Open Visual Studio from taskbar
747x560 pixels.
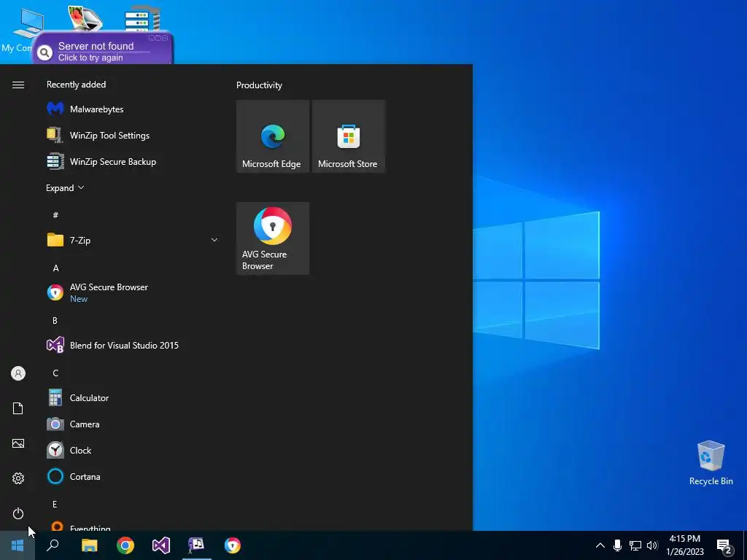(x=161, y=545)
